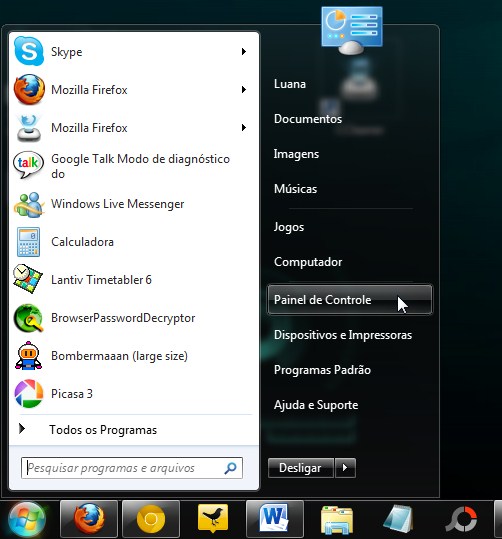Image resolution: width=502 pixels, height=539 pixels.
Task: Open Documentos from the Start menu
Action: pyautogui.click(x=308, y=119)
